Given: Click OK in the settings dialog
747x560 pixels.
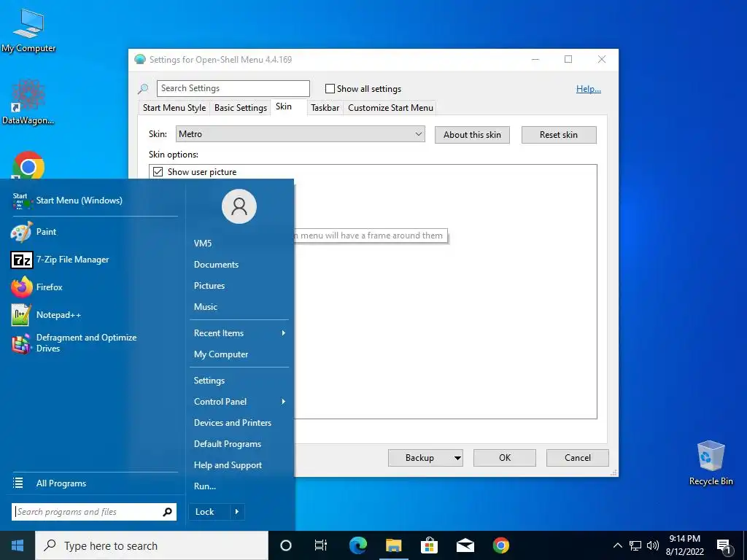Looking at the screenshot, I should click(505, 458).
